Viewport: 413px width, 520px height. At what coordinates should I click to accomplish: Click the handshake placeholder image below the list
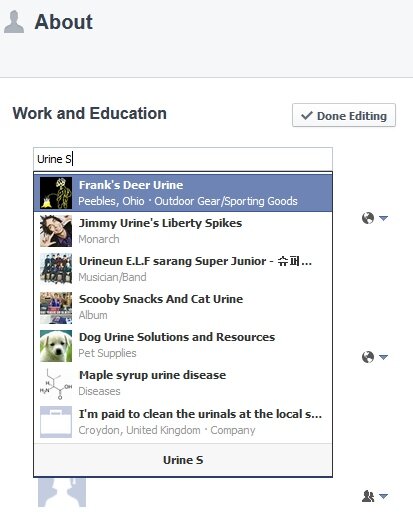pyautogui.click(x=62, y=492)
